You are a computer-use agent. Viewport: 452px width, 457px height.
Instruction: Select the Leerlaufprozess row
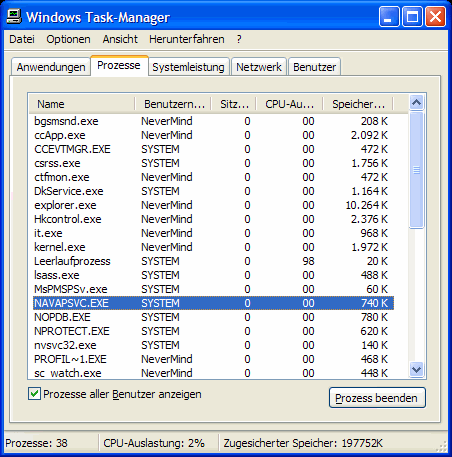pyautogui.click(x=213, y=261)
